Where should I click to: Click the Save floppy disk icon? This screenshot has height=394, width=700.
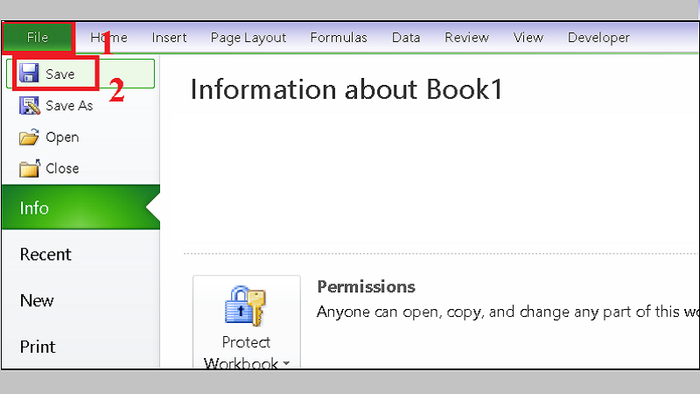[29, 73]
